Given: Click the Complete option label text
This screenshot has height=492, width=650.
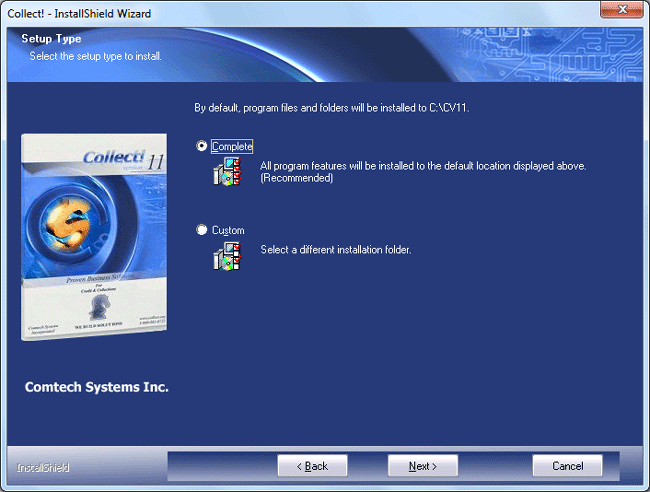Looking at the screenshot, I should (x=232, y=146).
